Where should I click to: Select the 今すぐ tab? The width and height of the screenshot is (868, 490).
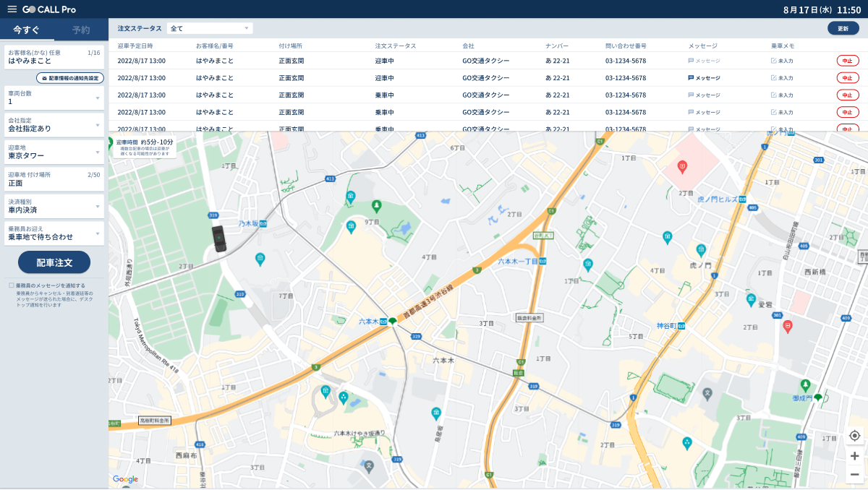pyautogui.click(x=27, y=30)
